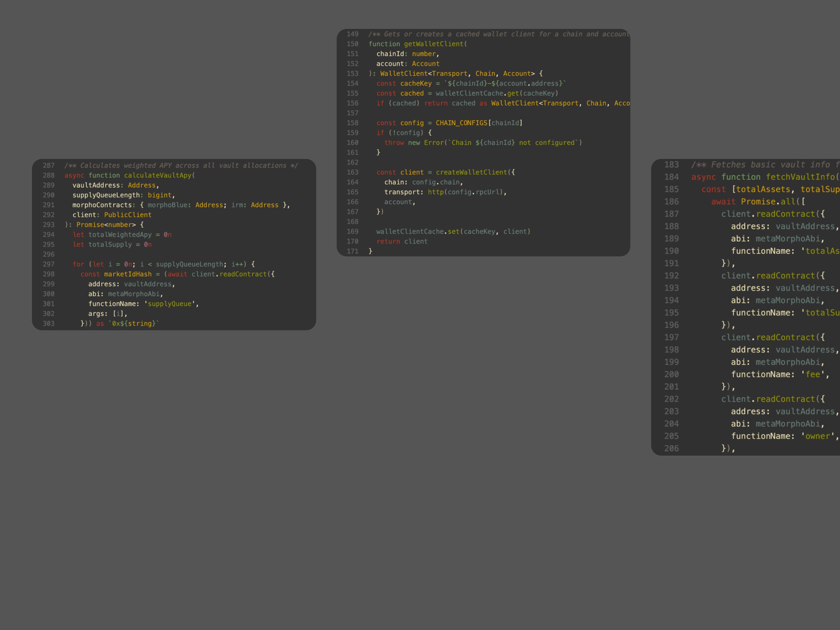This screenshot has height=630, width=840.
Task: Click the walletClientCache.set call
Action: [418, 232]
